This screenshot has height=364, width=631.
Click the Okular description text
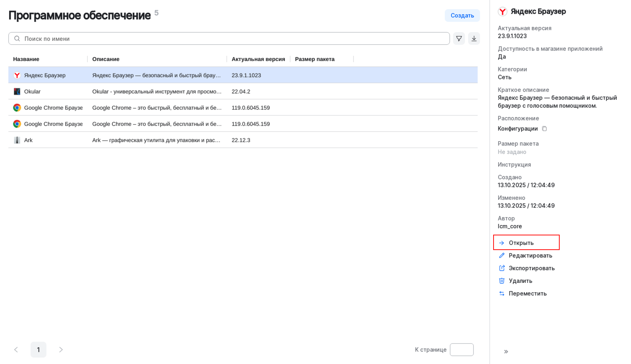click(x=157, y=91)
